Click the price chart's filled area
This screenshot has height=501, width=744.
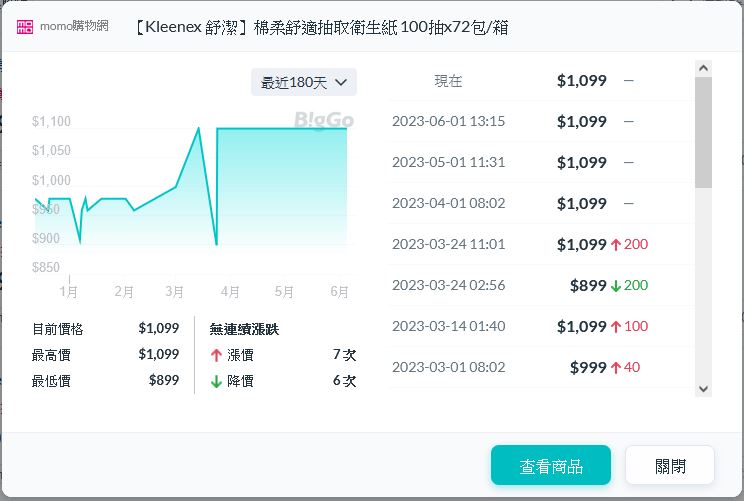(x=280, y=190)
